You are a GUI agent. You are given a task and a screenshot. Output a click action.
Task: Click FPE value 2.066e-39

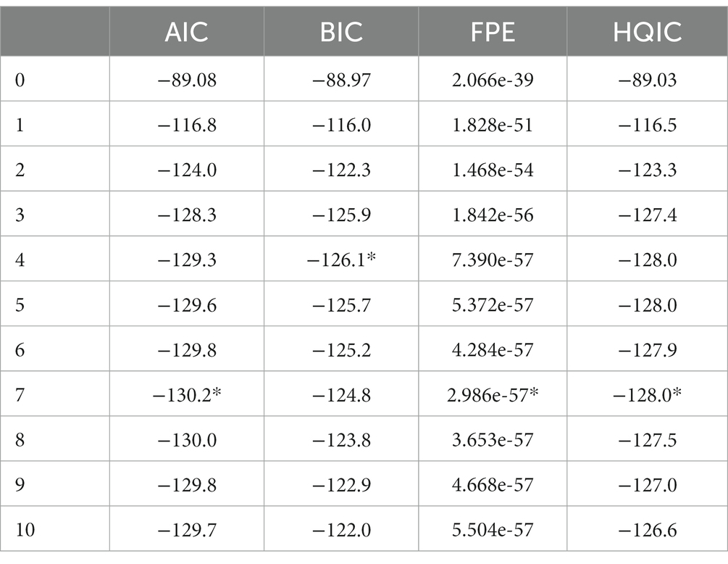click(x=493, y=80)
